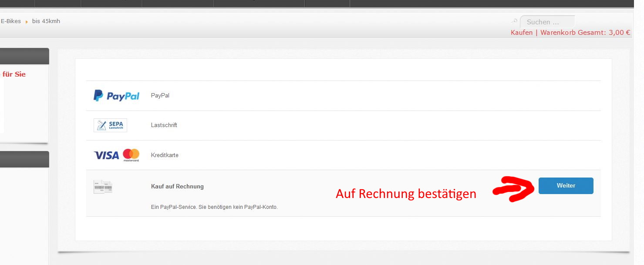Select Kauf auf Rechnung option

point(177,187)
